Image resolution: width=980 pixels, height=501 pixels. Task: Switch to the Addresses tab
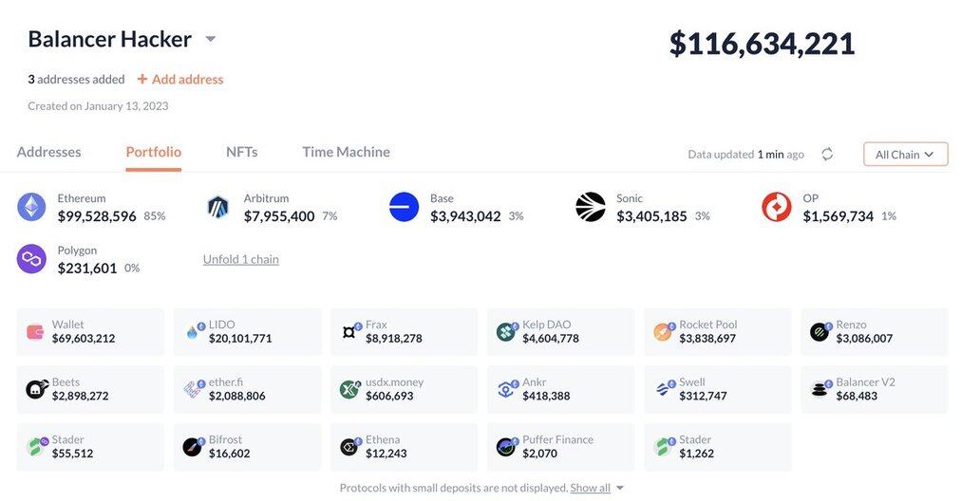coord(49,152)
